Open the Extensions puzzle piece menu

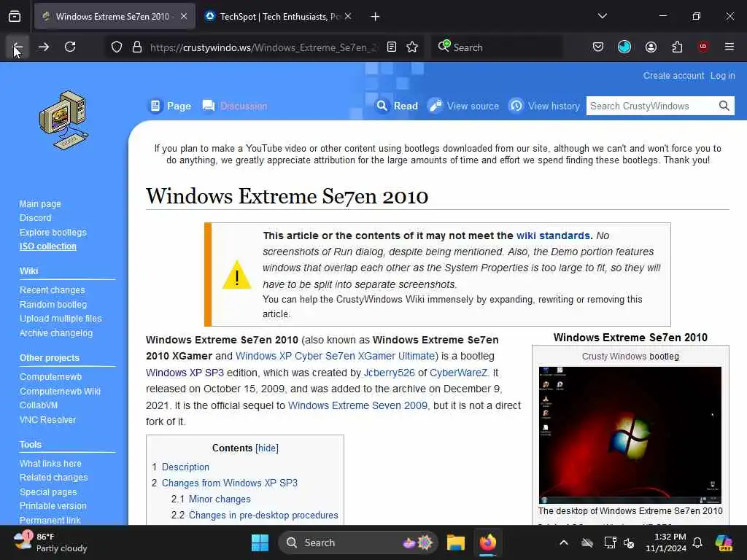coord(677,47)
